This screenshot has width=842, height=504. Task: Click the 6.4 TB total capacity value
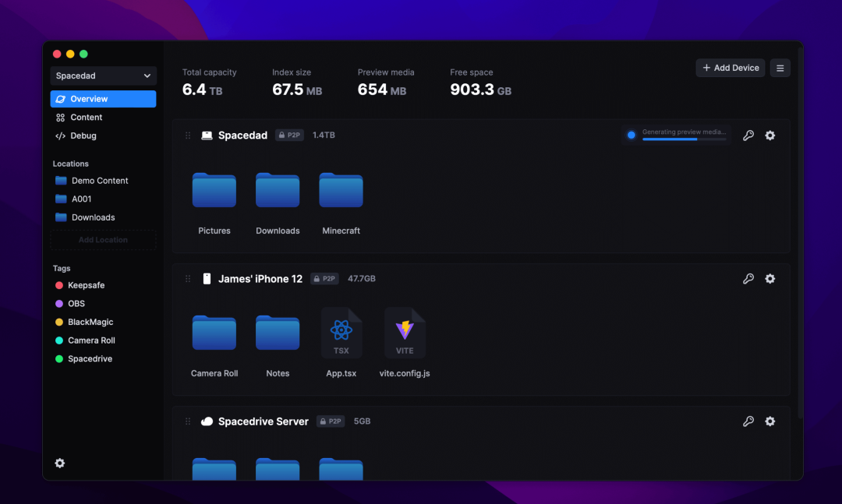(x=203, y=90)
